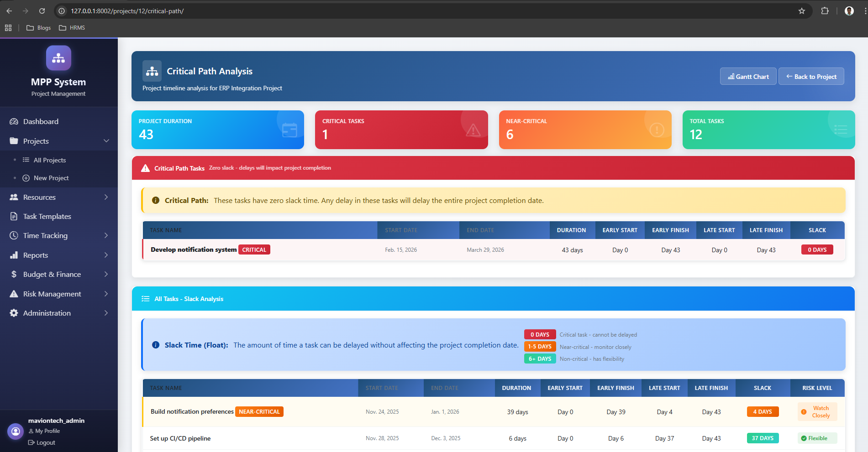Open All Projects in sidebar
Screen dimensions: 868x452
pyautogui.click(x=49, y=160)
